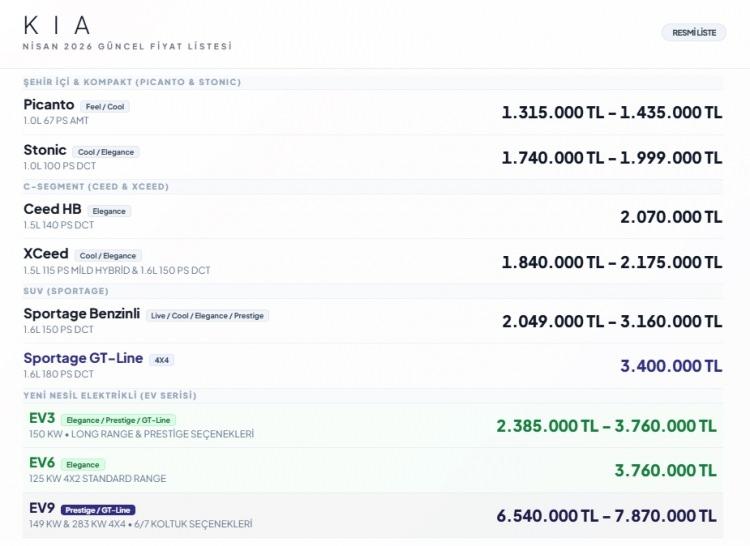Click the Live / Cool / Elegance / Prestige badge
The image size is (750, 546).
(207, 316)
